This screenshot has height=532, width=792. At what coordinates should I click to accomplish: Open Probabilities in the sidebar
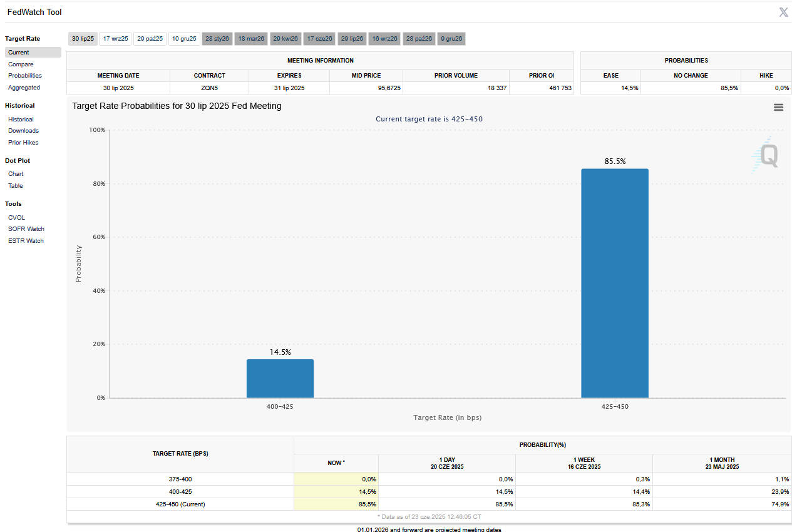click(25, 76)
